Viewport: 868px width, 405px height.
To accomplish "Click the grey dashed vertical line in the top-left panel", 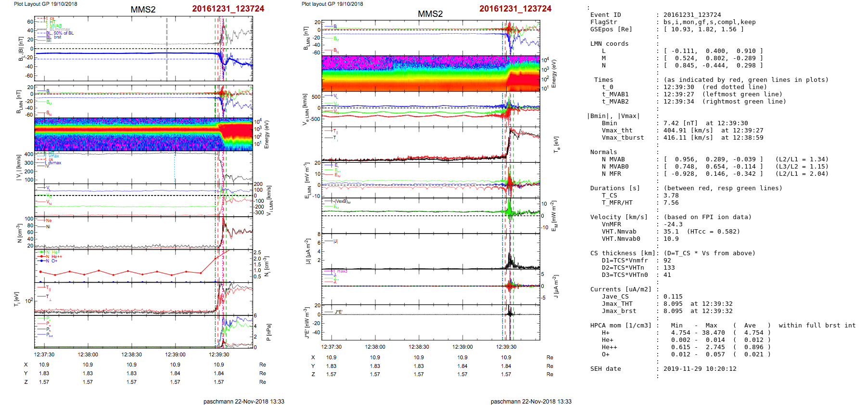I will click(167, 48).
